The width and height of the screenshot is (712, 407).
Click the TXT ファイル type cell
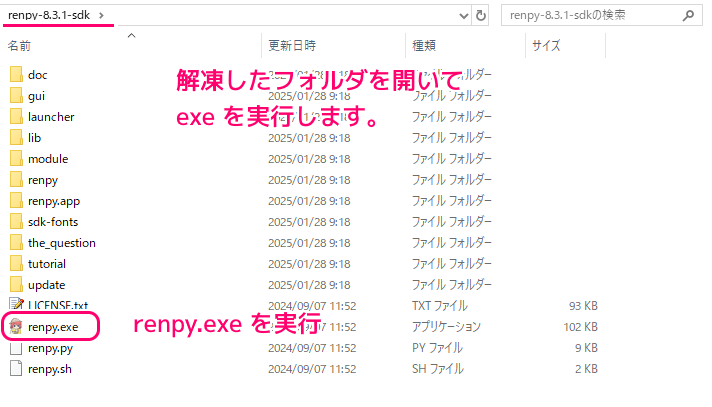coord(440,306)
